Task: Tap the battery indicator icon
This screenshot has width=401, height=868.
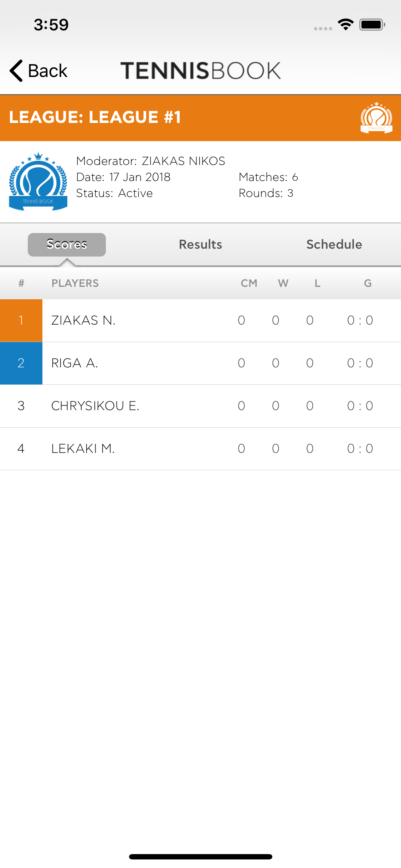Action: [x=372, y=25]
